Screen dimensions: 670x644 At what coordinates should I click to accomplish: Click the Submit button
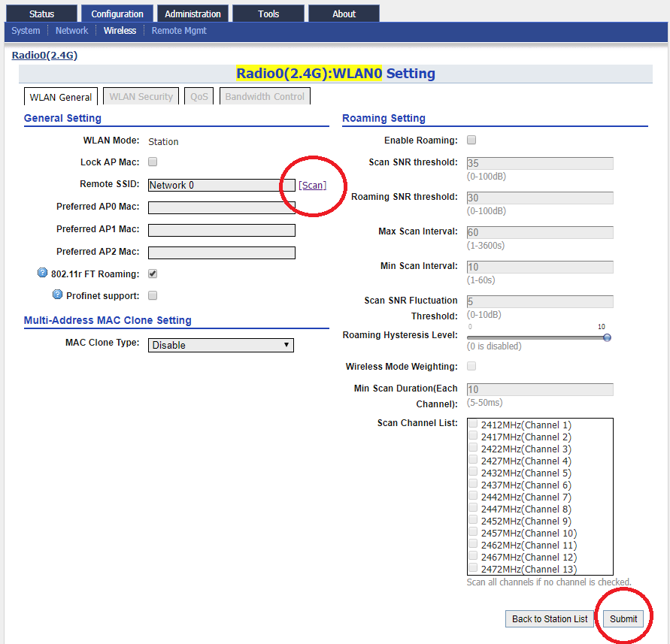click(623, 618)
